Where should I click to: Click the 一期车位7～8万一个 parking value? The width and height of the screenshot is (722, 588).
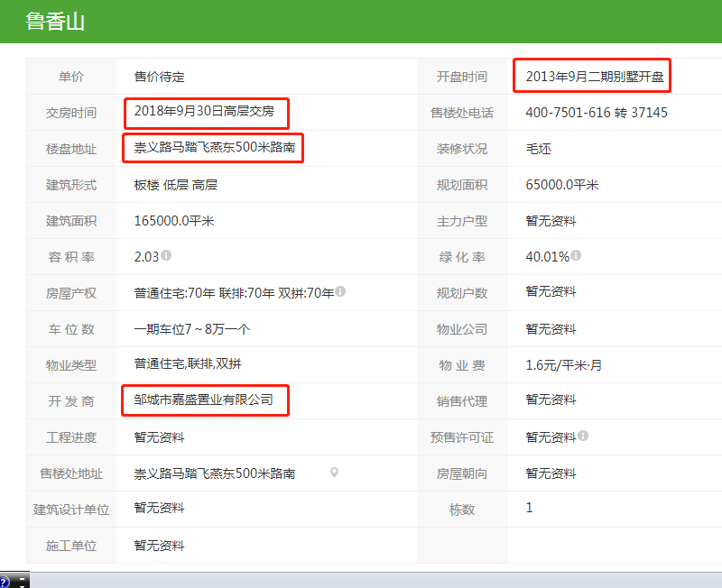pyautogui.click(x=192, y=329)
